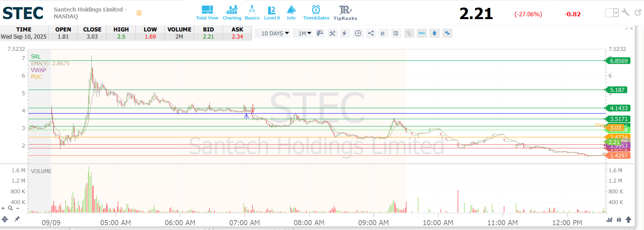Toggle the H/L high-low marker button
This screenshot has width=644, height=230.
(x=409, y=33)
